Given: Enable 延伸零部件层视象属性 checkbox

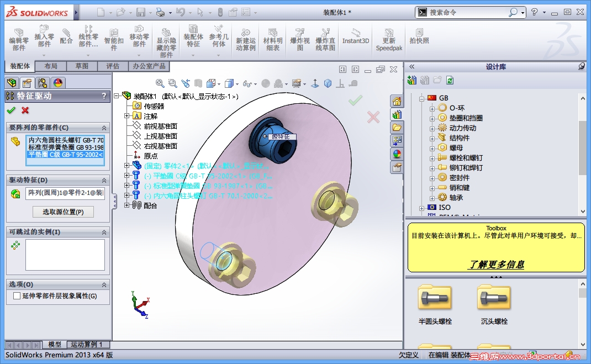Looking at the screenshot, I should pyautogui.click(x=17, y=296).
